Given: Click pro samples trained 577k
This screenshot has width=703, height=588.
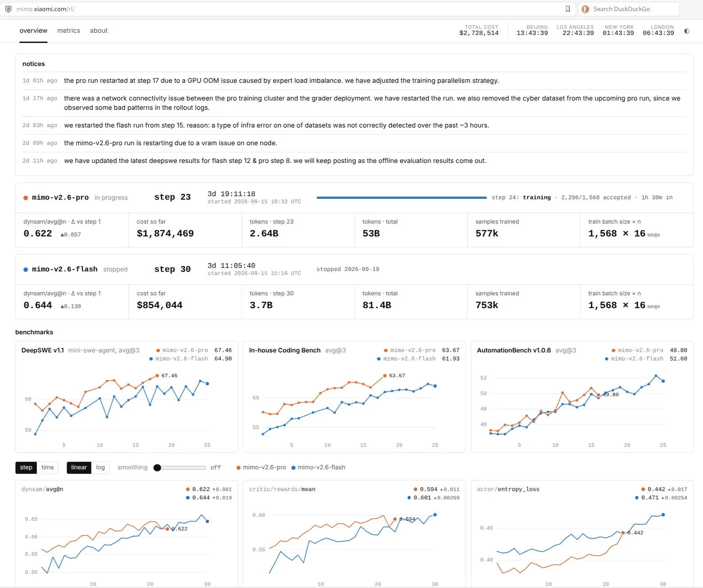Looking at the screenshot, I should [x=487, y=233].
